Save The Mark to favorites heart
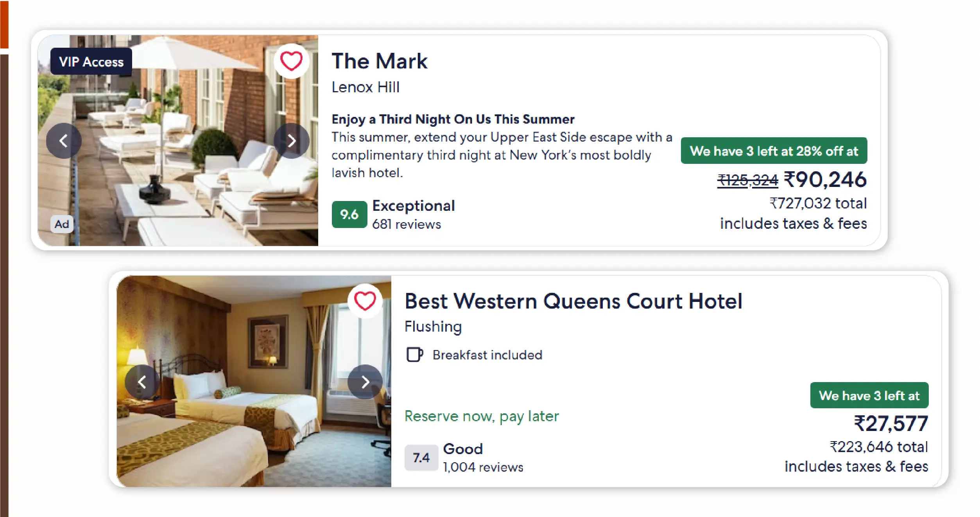This screenshot has width=980, height=517. (291, 61)
